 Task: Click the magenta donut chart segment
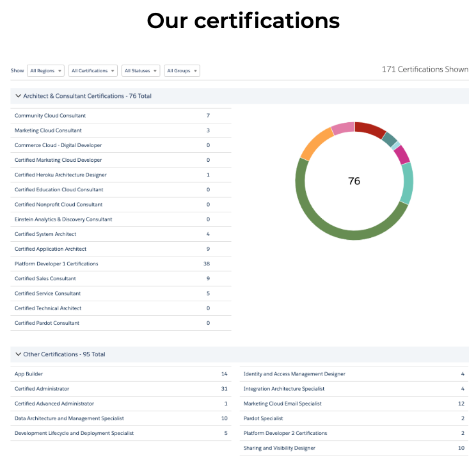[402, 155]
